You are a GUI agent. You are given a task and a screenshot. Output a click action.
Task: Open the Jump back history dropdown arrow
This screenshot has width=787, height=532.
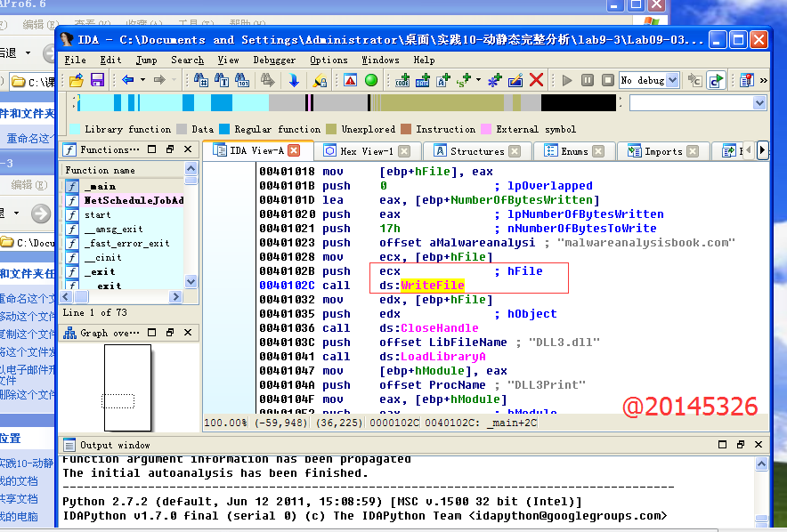tap(142, 80)
